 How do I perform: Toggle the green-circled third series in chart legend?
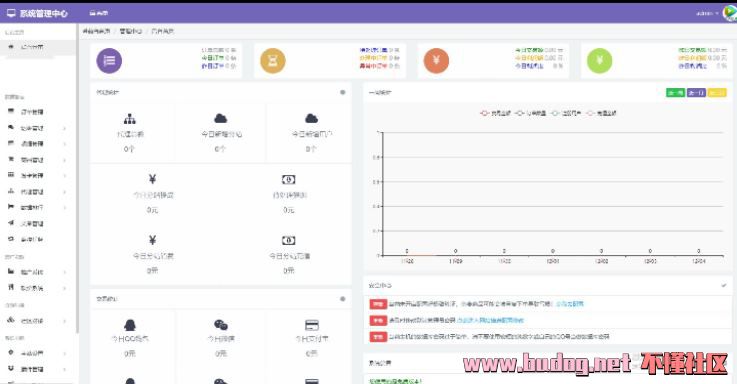566,113
